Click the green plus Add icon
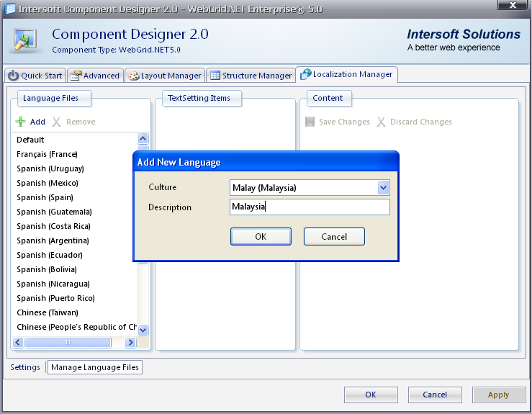Image resolution: width=532 pixels, height=414 pixels. [21, 122]
